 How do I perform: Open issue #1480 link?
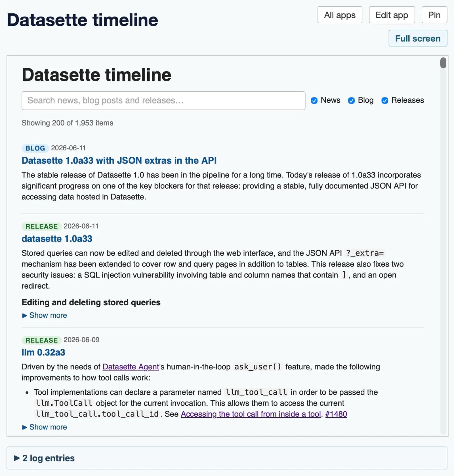click(x=336, y=414)
